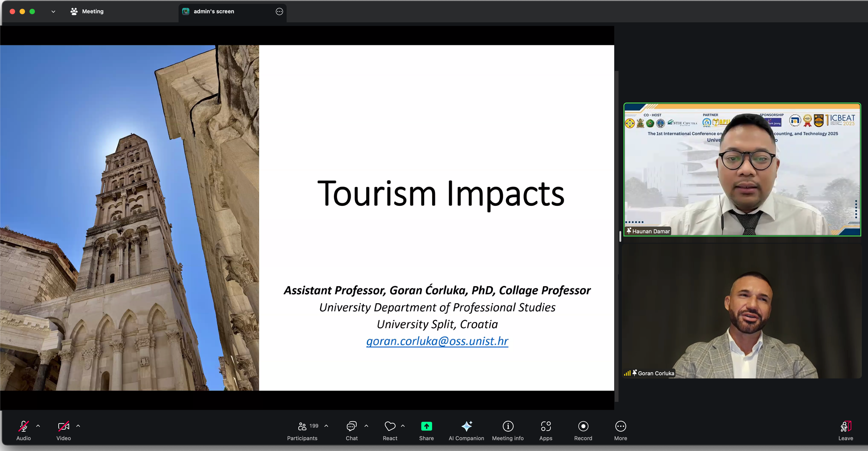The height and width of the screenshot is (451, 868).
Task: Select the admin's screen tab
Action: (214, 11)
